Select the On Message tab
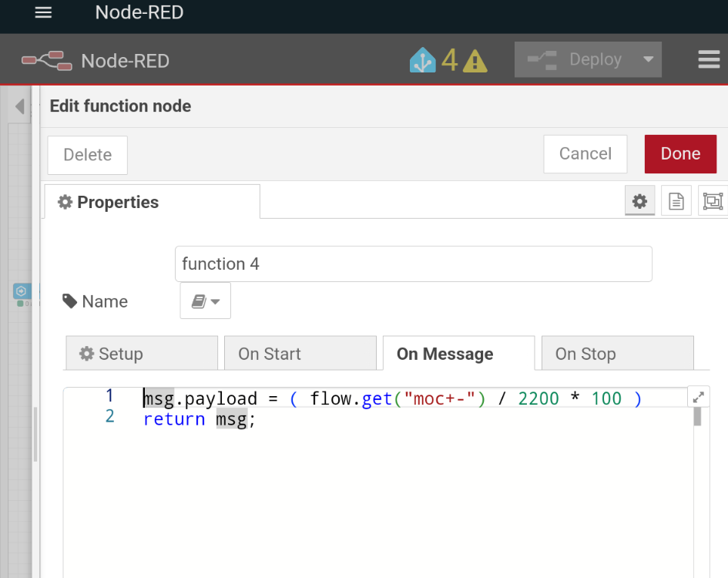This screenshot has height=578, width=728. pos(458,354)
